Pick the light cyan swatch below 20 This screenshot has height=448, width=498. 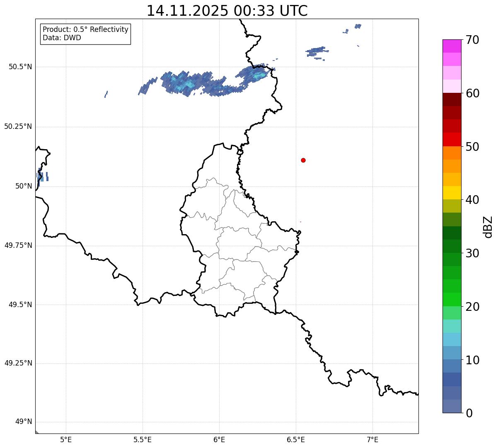[x=452, y=326]
